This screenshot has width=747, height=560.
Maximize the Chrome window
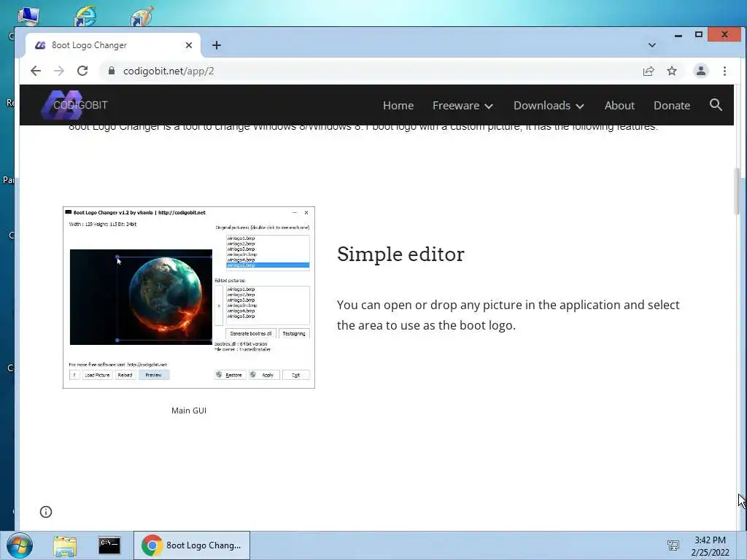click(699, 35)
